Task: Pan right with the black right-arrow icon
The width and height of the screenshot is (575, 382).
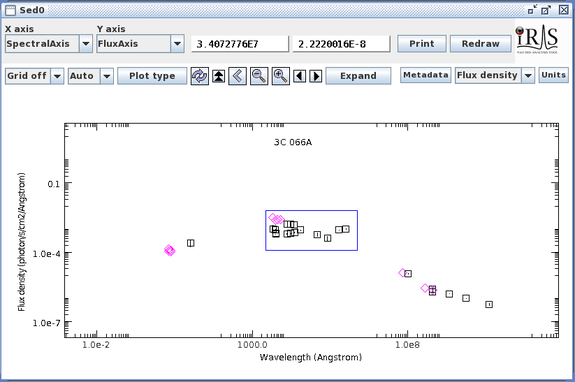Action: 316,76
